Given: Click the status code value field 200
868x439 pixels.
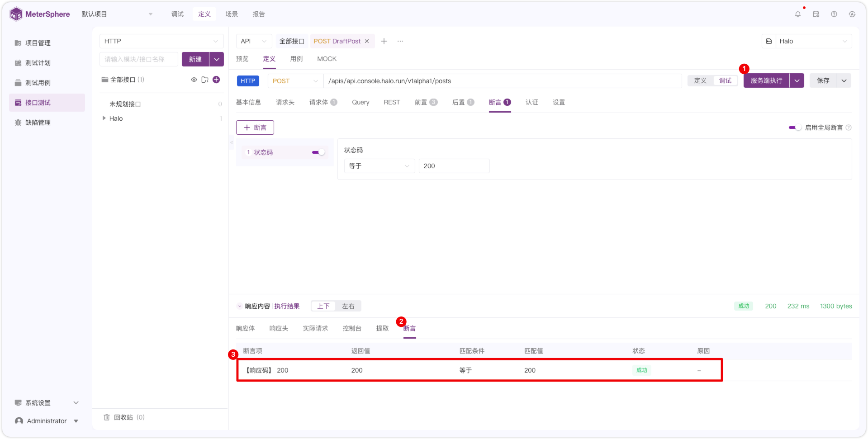Looking at the screenshot, I should [454, 166].
